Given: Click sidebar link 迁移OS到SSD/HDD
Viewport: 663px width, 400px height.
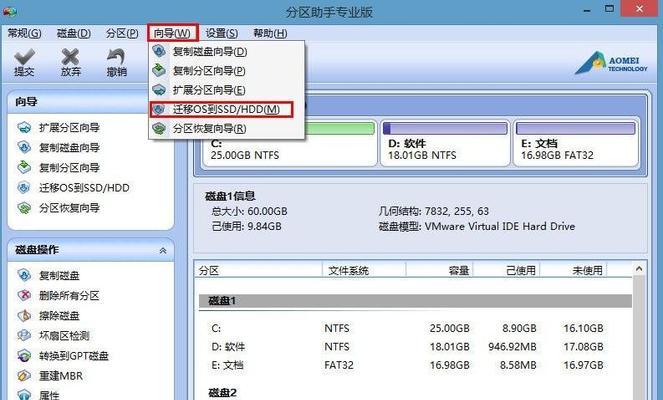Looking at the screenshot, I should [x=84, y=187].
